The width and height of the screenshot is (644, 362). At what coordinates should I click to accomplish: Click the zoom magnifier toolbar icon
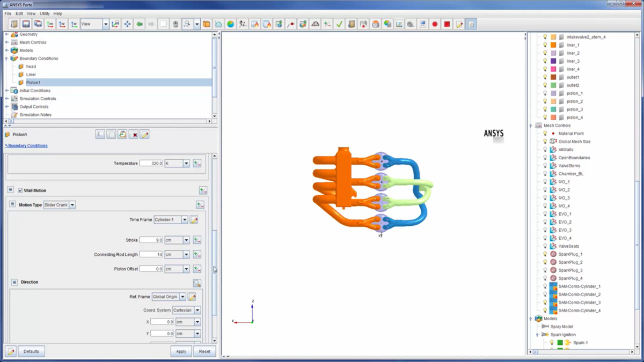[187, 24]
